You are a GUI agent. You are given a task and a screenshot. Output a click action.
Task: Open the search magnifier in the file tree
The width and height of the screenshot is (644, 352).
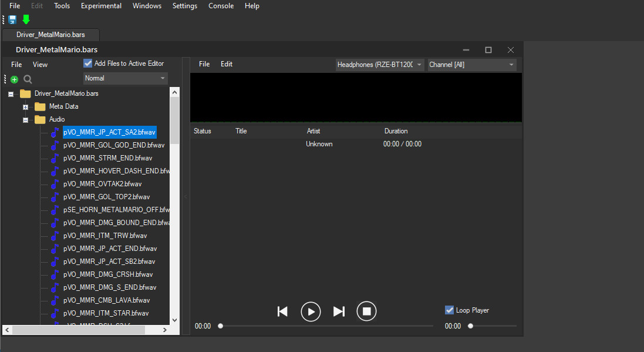pyautogui.click(x=26, y=78)
